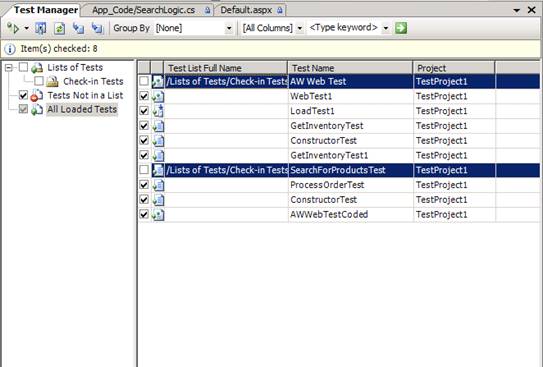Click the Lists of Tests node icon
Image resolution: width=543 pixels, height=367 pixels.
coord(37,68)
